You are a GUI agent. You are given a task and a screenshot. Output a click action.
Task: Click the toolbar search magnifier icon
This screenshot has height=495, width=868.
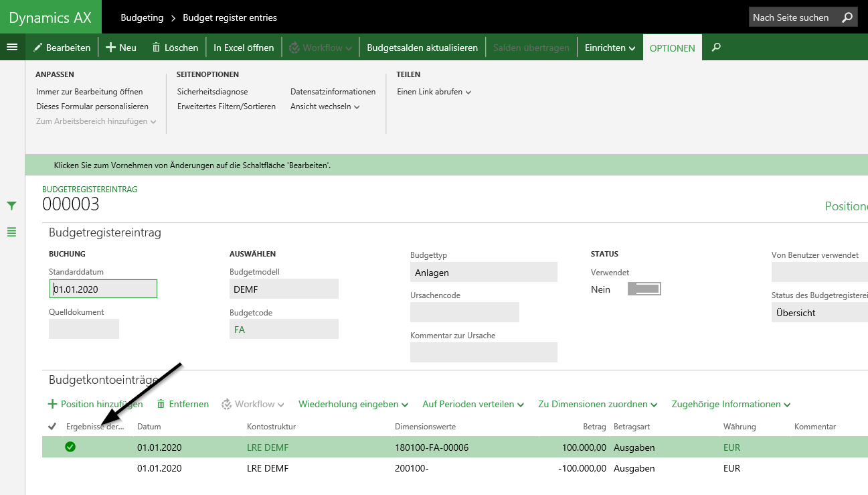click(x=716, y=48)
